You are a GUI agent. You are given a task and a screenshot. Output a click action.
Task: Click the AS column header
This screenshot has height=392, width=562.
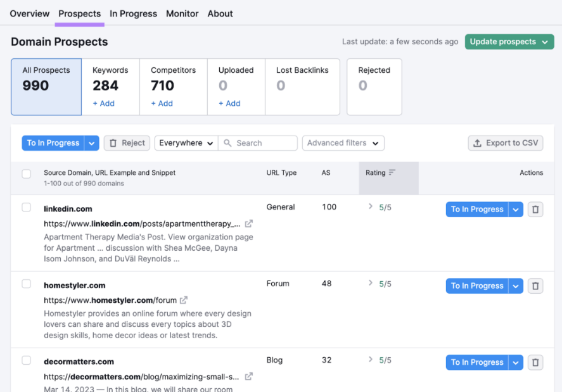click(326, 173)
